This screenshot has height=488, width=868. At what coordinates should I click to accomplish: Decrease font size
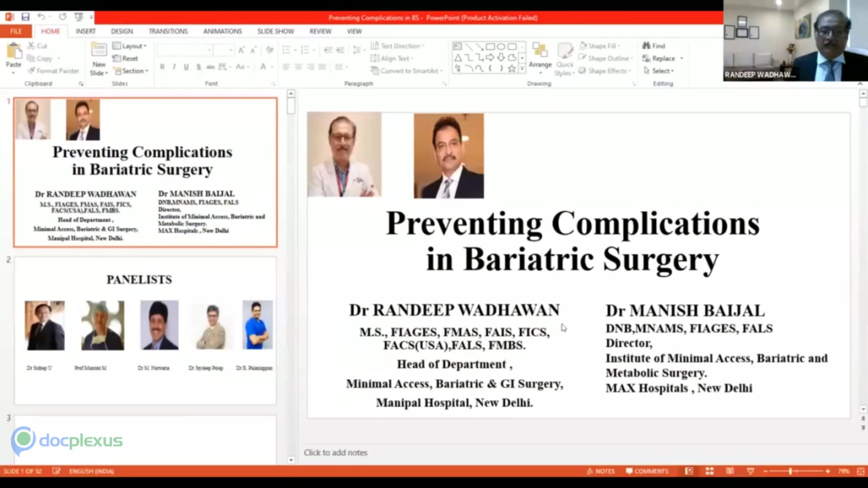coord(253,50)
